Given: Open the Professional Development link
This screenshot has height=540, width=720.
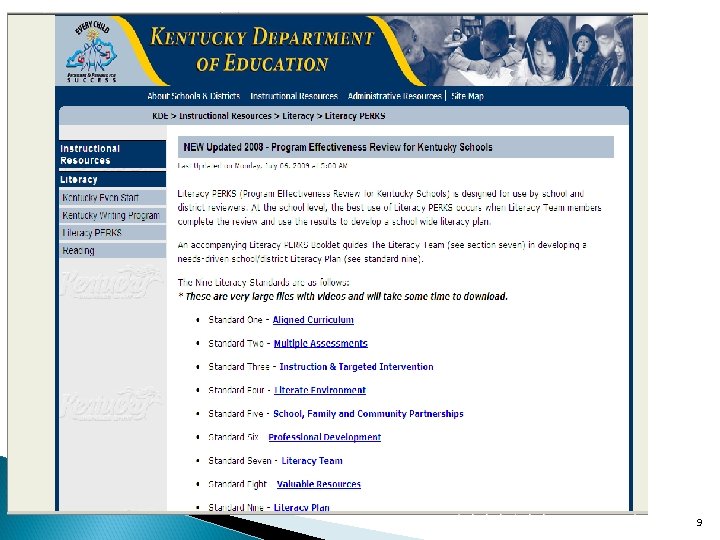Looking at the screenshot, I should coord(325,437).
